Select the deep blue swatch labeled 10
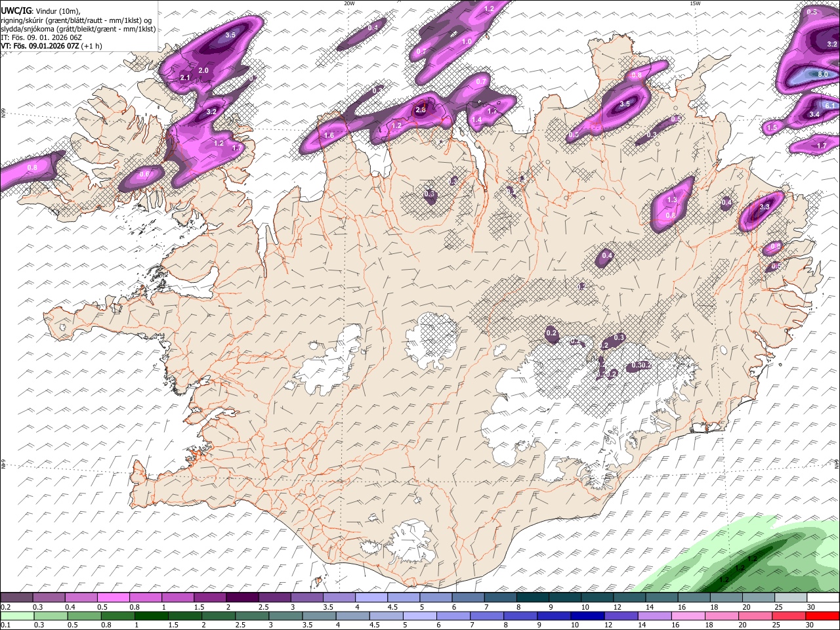 pyautogui.click(x=587, y=616)
